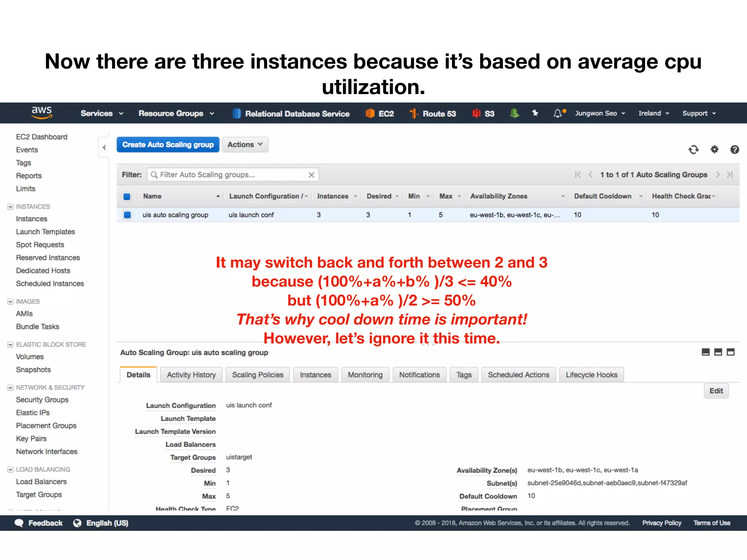Open the Scheduled Actions tab
The image size is (747, 560).
(519, 375)
